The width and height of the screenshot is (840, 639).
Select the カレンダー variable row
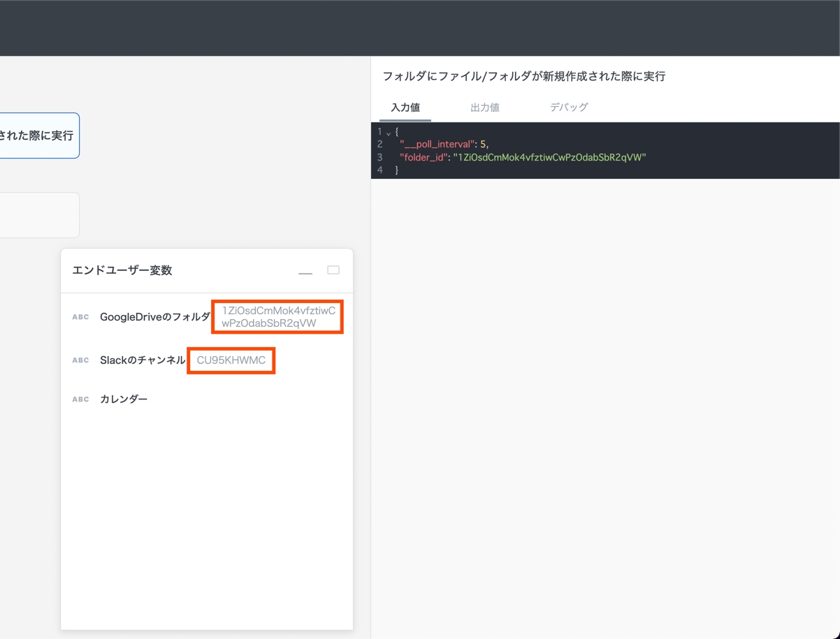(x=124, y=399)
